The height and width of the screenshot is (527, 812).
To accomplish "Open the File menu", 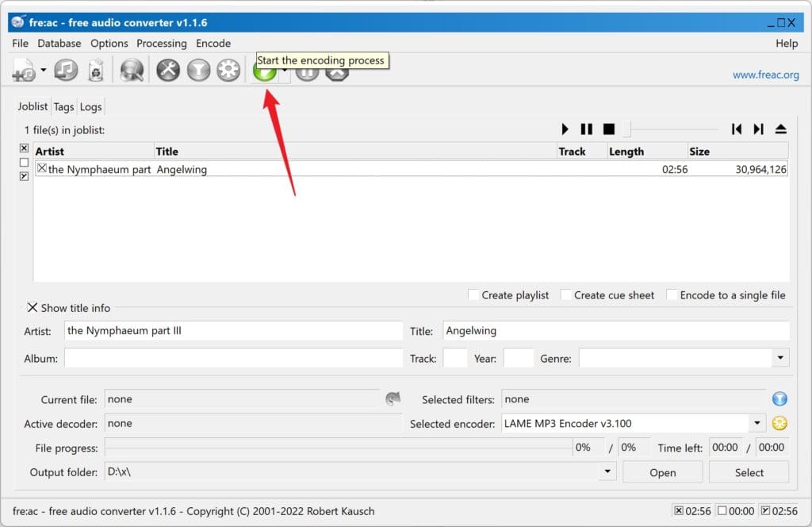I will [20, 44].
